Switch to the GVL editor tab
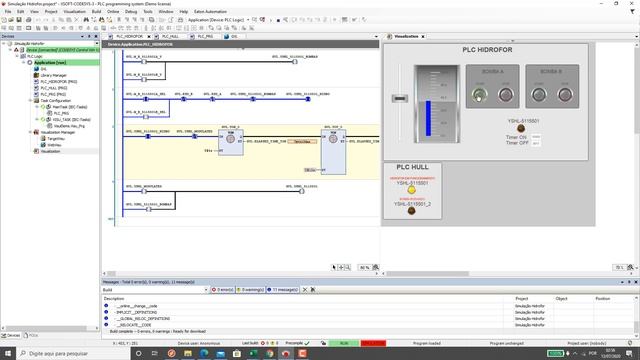The image size is (640, 360). 233,36
